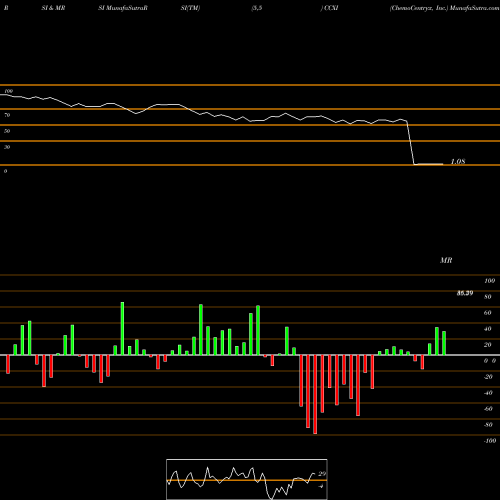Click the 'SI(TM)' header text
The height and width of the screenshot is (500, 500).
click(190, 8)
